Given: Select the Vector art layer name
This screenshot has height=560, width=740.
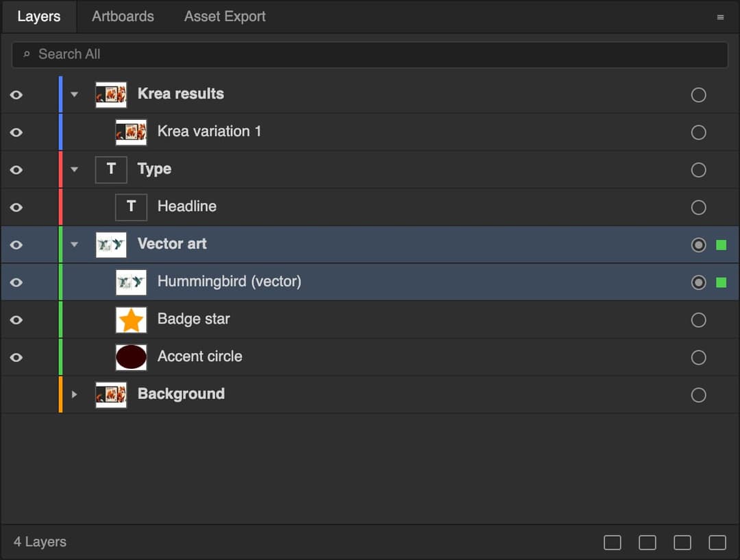Looking at the screenshot, I should click(172, 243).
